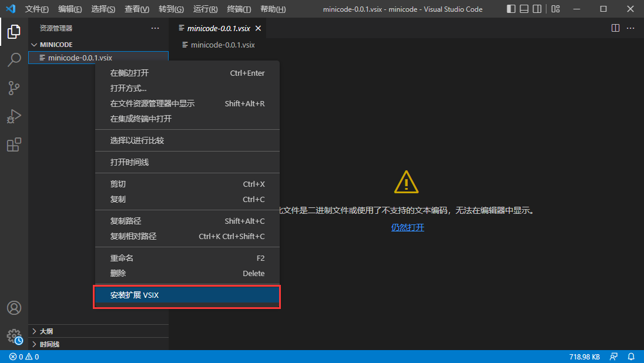
Task: Open the Search view in activity bar
Action: click(x=14, y=60)
